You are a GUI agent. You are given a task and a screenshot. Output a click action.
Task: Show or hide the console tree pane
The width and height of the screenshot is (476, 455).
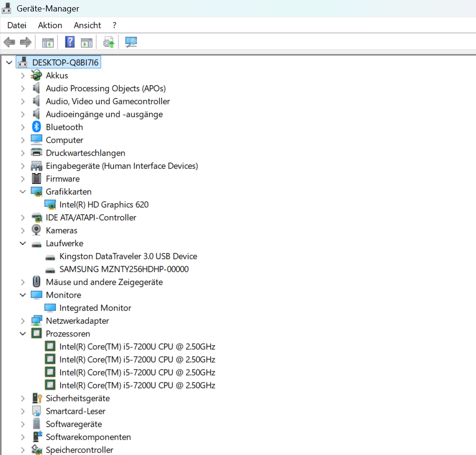tap(48, 43)
